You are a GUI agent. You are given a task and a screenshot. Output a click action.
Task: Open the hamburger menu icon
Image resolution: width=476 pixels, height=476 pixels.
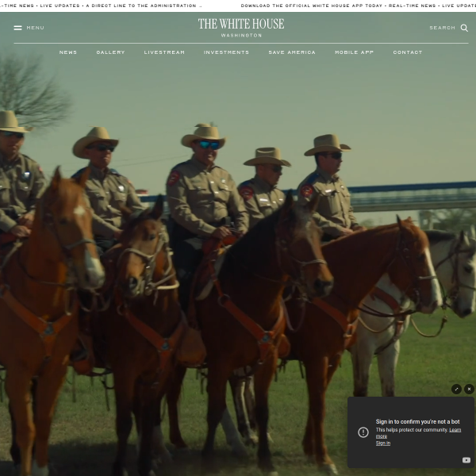[x=17, y=28]
